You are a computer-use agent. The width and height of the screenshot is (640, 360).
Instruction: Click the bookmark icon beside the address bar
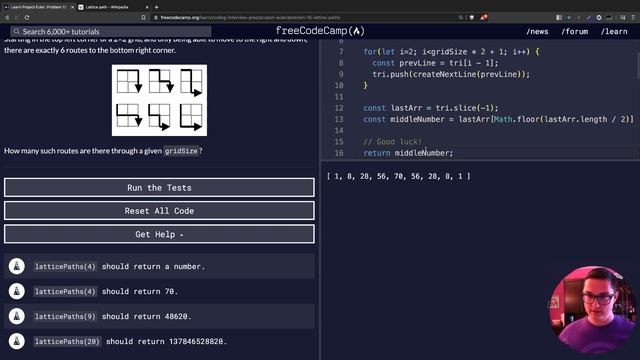pos(143,18)
